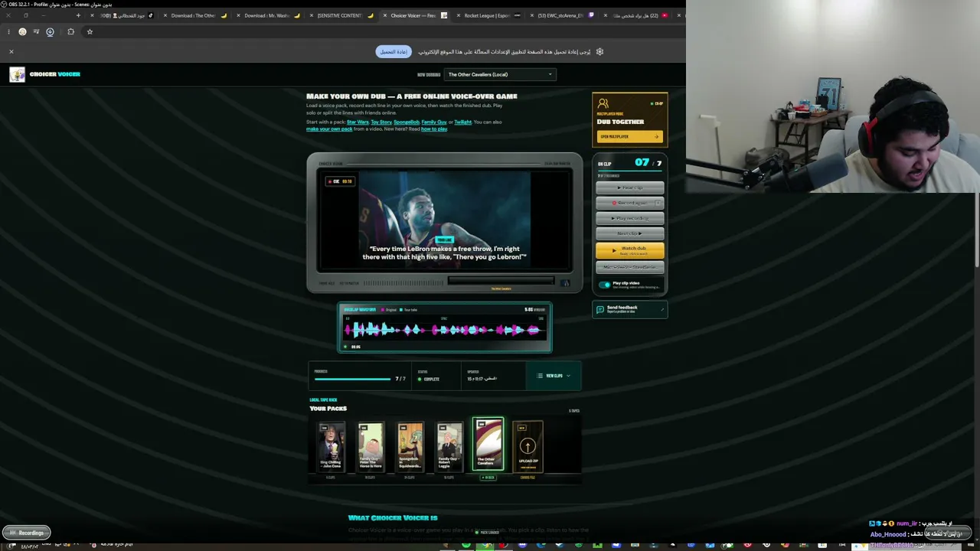Select the 'Family Guy – Robert Loggia' pack
This screenshot has height=551, width=980.
click(449, 447)
